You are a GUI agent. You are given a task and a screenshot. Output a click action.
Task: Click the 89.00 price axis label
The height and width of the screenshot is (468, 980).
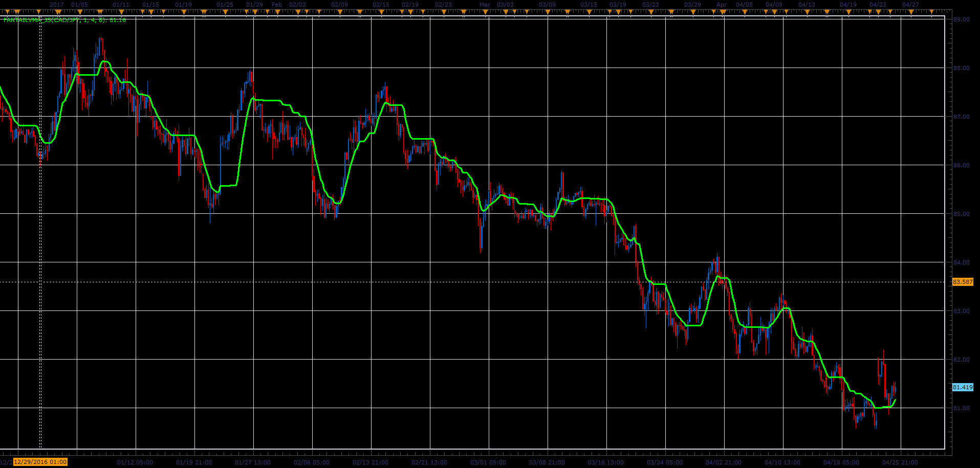point(962,19)
